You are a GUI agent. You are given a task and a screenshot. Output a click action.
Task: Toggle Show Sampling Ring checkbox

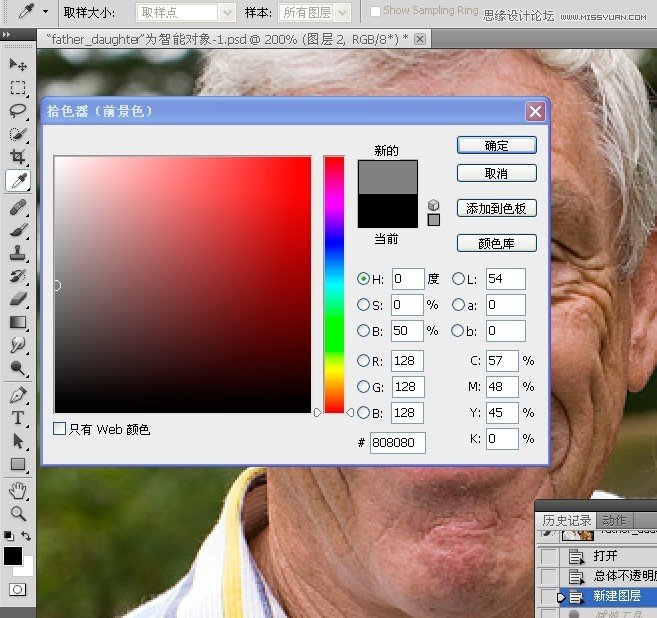(375, 11)
